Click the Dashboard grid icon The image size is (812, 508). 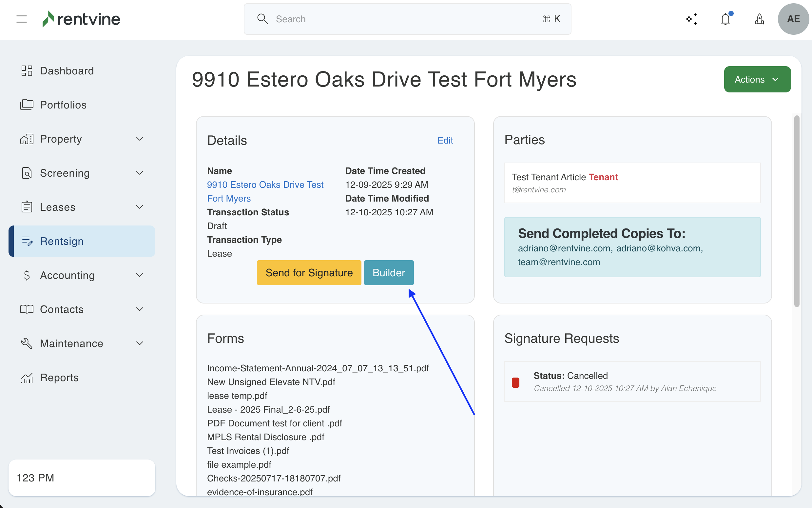point(27,71)
